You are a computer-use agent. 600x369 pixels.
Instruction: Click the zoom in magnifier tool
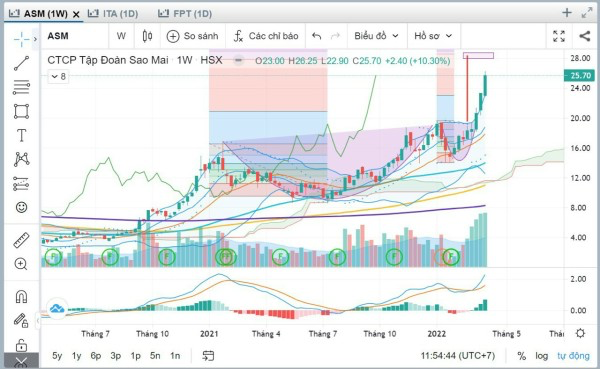[21, 264]
